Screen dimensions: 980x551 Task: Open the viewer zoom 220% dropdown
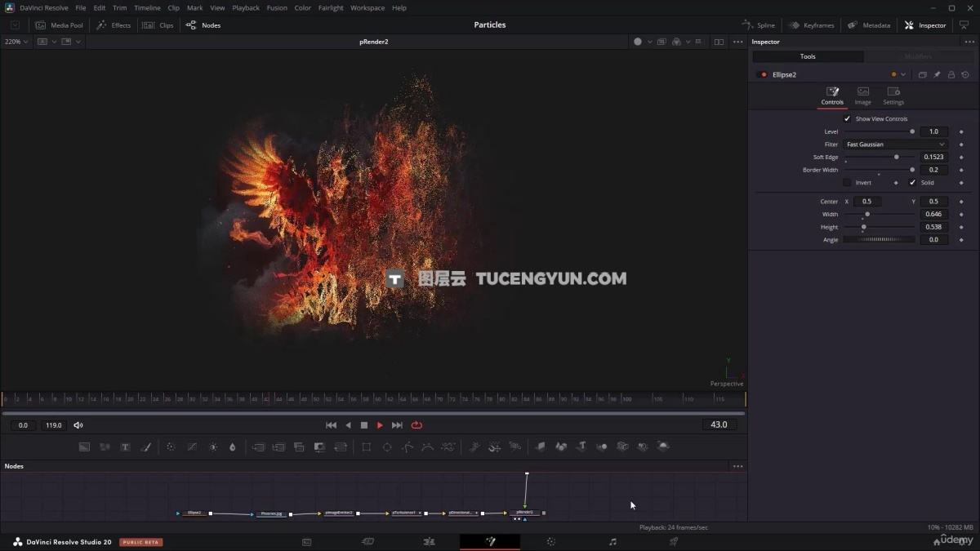(x=16, y=42)
